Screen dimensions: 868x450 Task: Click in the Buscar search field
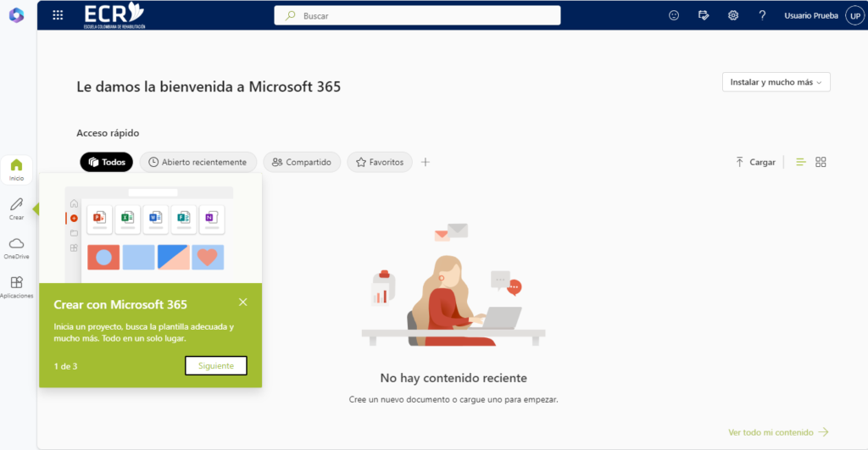417,15
